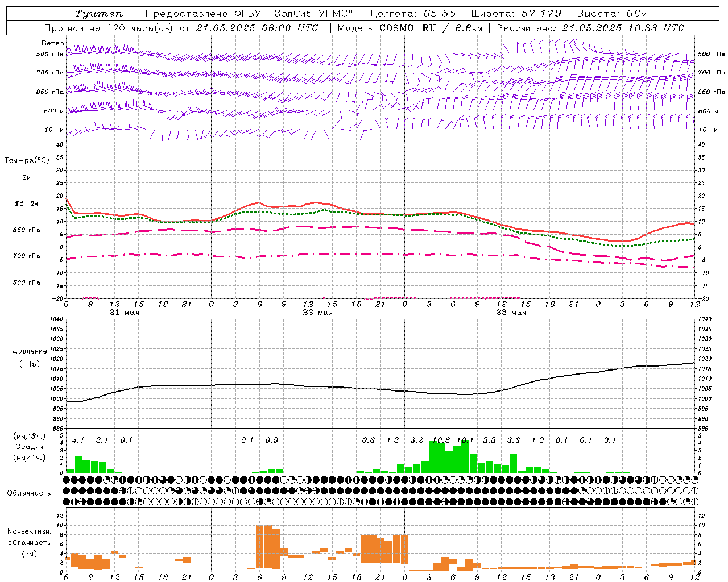Click the '3.8' precipitation total value
The image size is (728, 582).
tap(489, 440)
